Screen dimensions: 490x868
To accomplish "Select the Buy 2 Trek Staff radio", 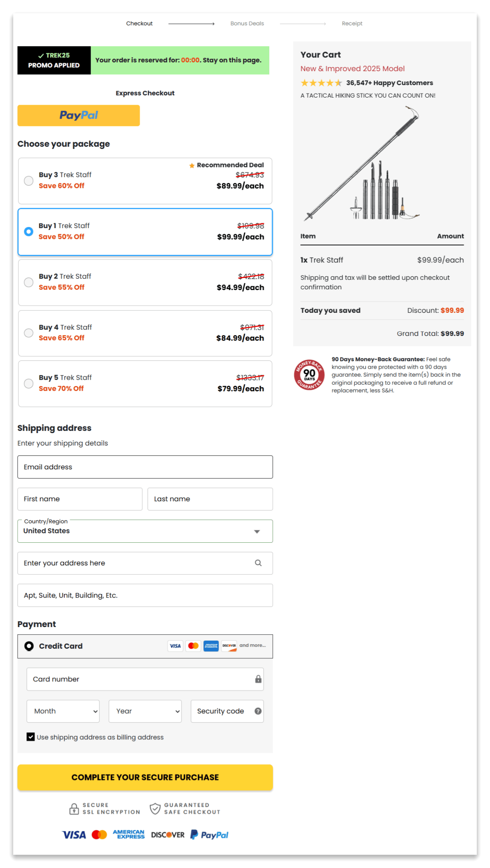I will coord(29,282).
